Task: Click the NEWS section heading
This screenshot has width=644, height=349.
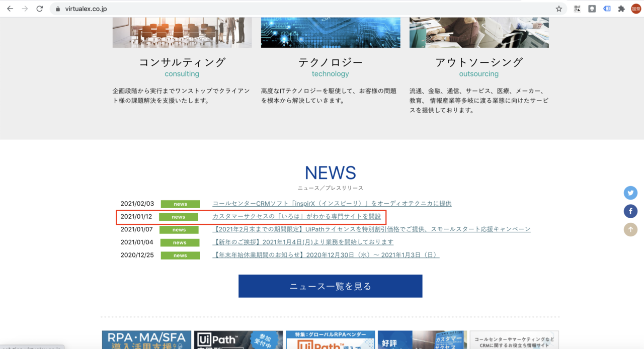Action: click(x=331, y=173)
